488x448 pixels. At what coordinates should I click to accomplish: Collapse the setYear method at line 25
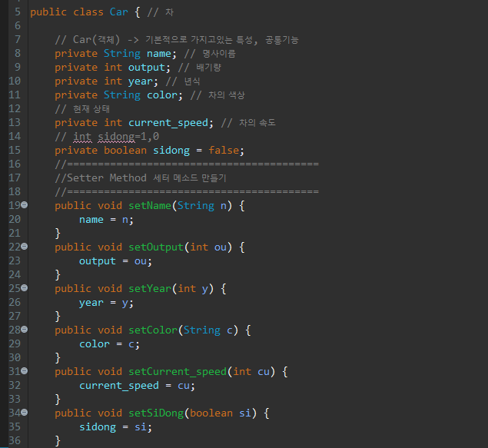click(x=25, y=287)
